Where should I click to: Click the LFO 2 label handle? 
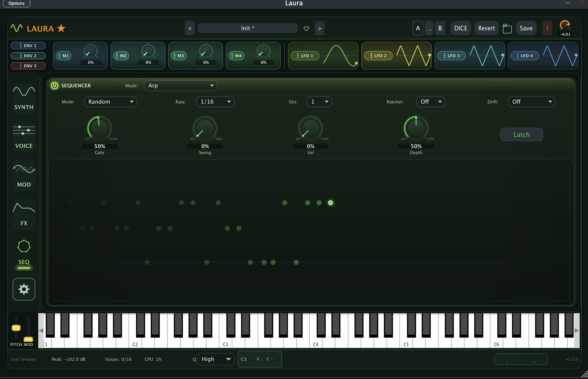pos(378,56)
